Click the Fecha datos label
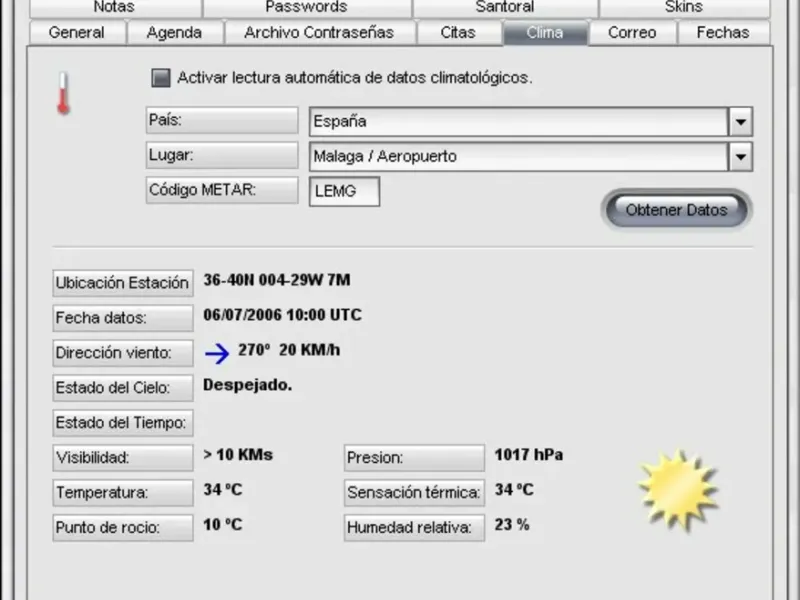The height and width of the screenshot is (600, 800). click(x=123, y=318)
